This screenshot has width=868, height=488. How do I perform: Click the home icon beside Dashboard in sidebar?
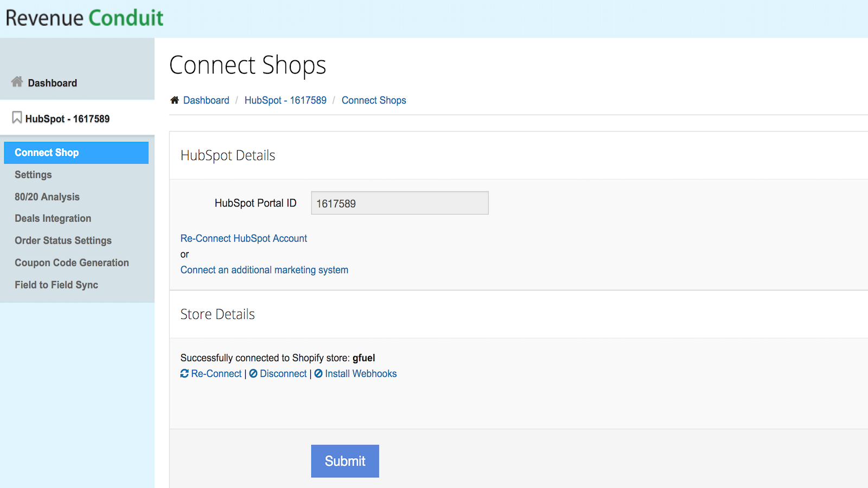coord(17,82)
